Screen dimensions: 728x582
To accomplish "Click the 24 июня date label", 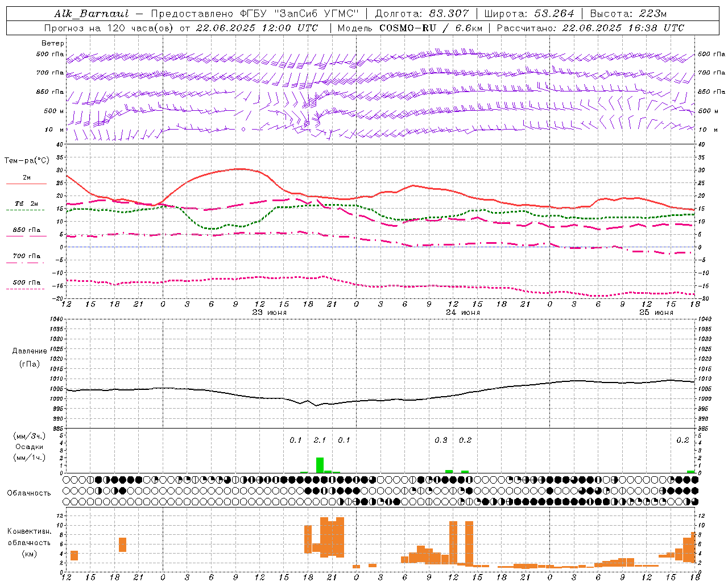I will coord(463,313).
